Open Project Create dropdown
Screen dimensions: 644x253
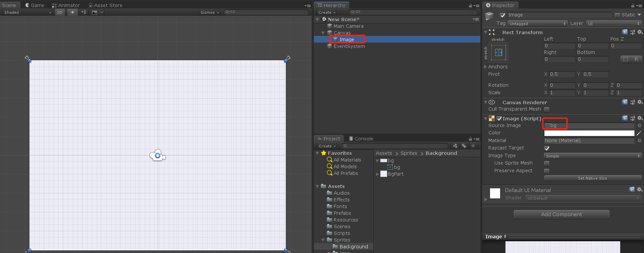327,146
